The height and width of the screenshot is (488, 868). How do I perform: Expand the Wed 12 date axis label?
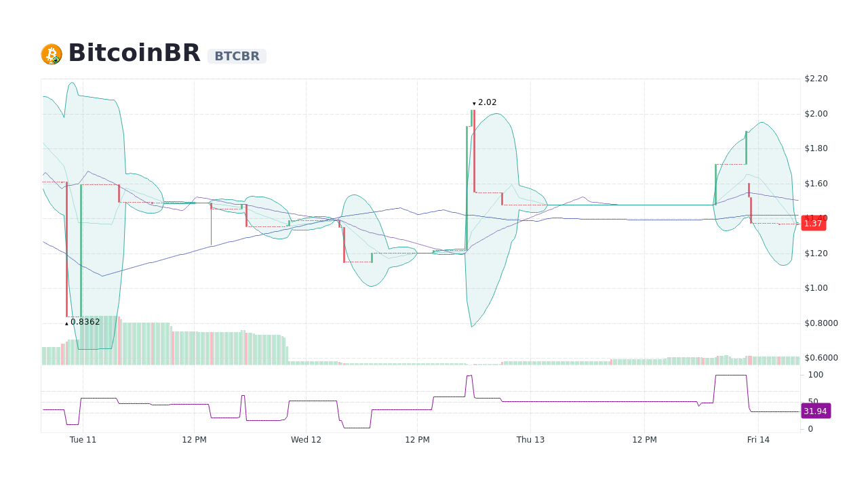(306, 439)
